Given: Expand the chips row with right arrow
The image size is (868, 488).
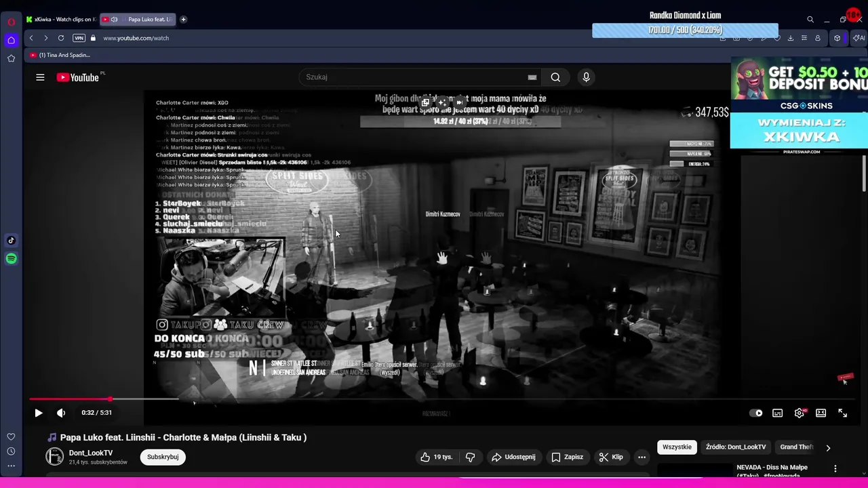Looking at the screenshot, I should coord(828,447).
